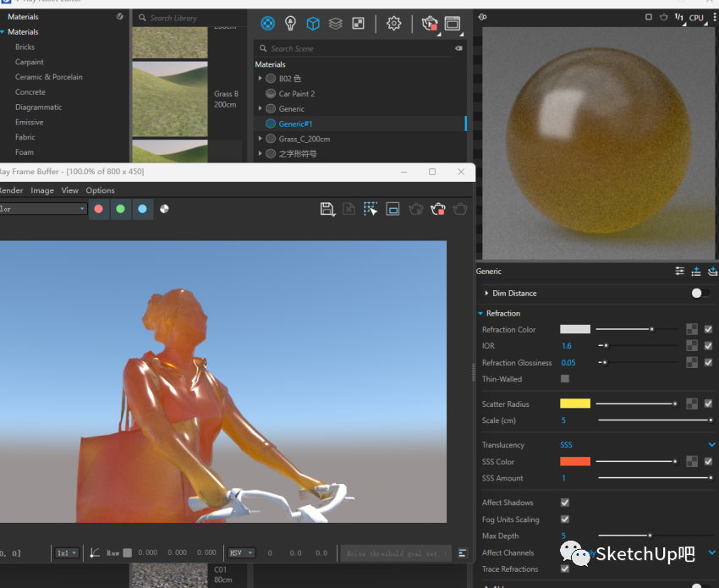Screen dimensions: 719x588
Task: Open the Frame Buffer Render menu
Action: 11,190
